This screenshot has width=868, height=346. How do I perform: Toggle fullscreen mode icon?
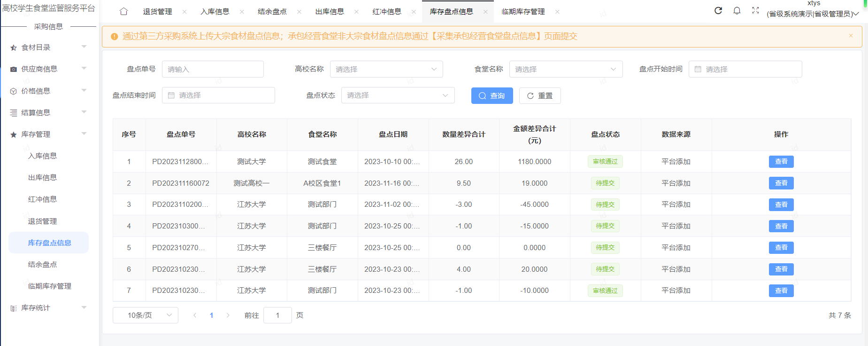pos(755,10)
